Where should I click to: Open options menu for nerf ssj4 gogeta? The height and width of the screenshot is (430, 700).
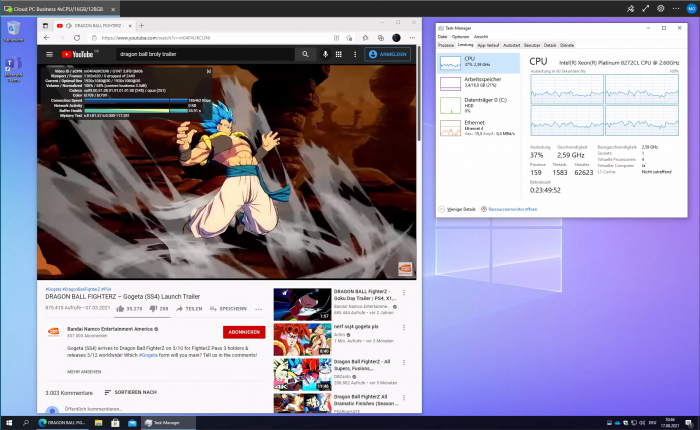point(404,327)
